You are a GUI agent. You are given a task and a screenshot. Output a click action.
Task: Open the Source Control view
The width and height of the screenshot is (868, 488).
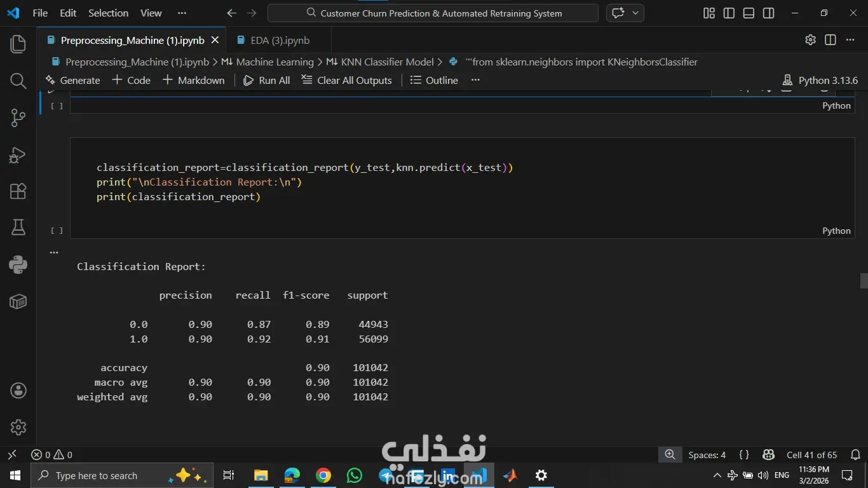(18, 118)
